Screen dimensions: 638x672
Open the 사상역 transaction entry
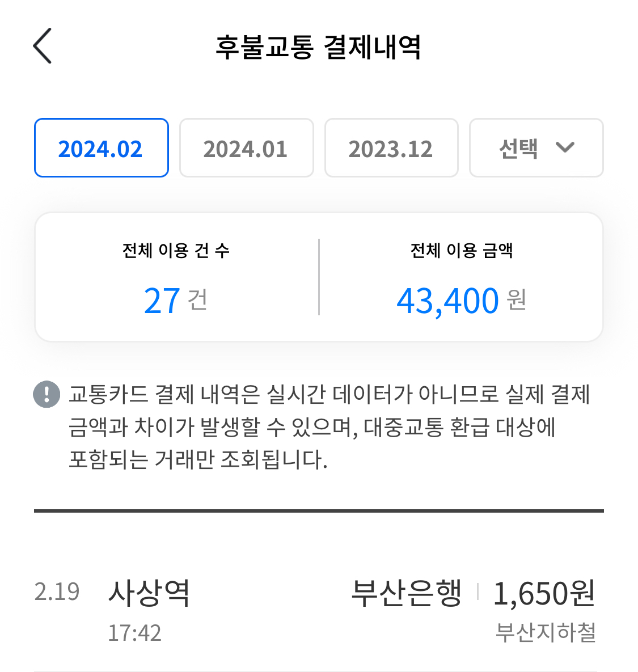tap(149, 593)
